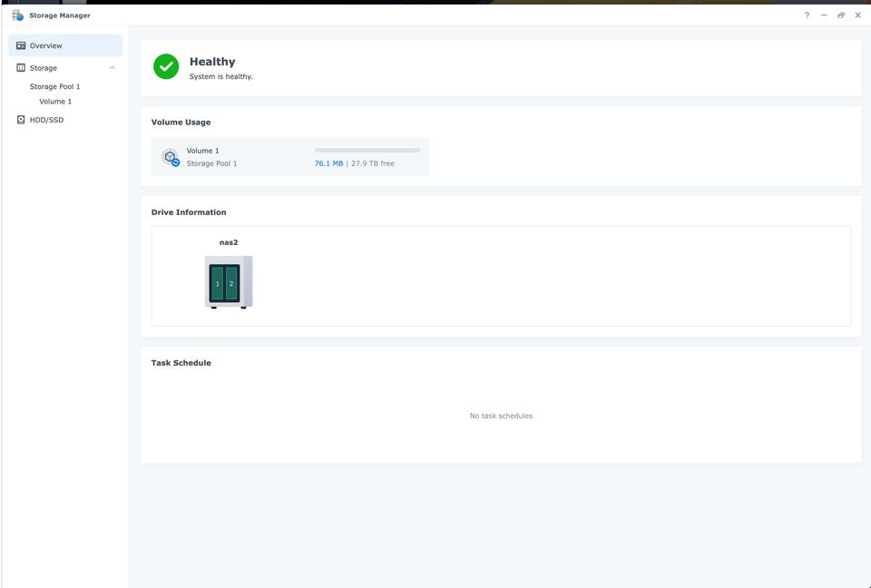Click the Volume 1 cube icon in Volume Usage
Screen dimensions: 871x588
(171, 157)
